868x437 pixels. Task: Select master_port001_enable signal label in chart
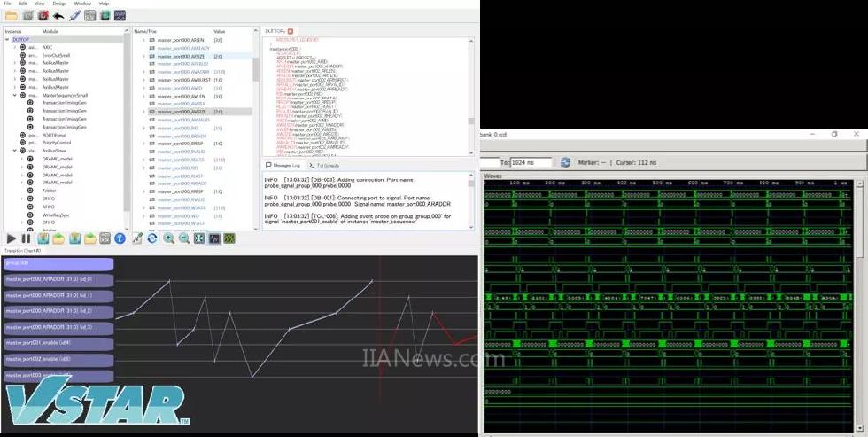(58, 343)
